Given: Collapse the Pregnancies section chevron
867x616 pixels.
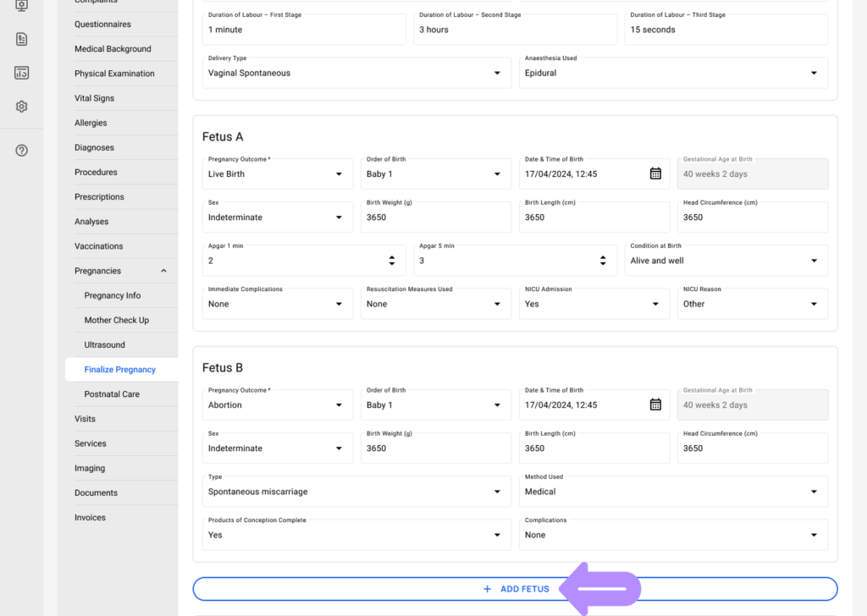Looking at the screenshot, I should pyautogui.click(x=163, y=271).
